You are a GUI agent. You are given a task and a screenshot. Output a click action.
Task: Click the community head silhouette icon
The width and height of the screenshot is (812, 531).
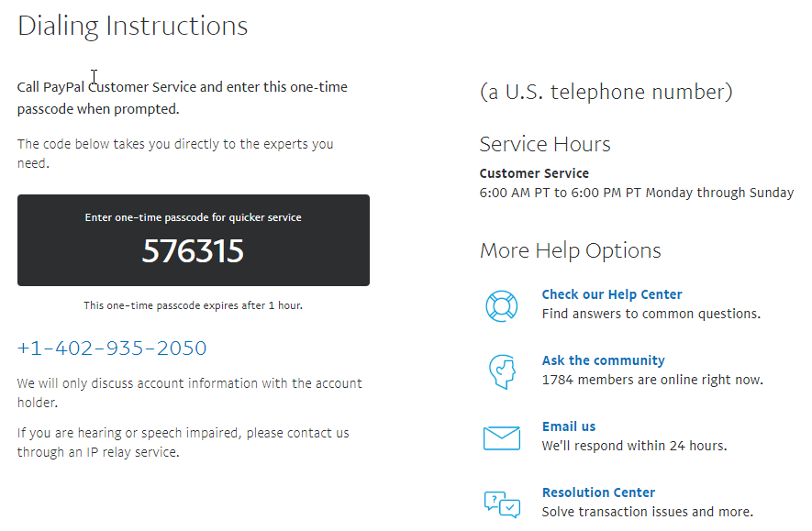click(502, 371)
